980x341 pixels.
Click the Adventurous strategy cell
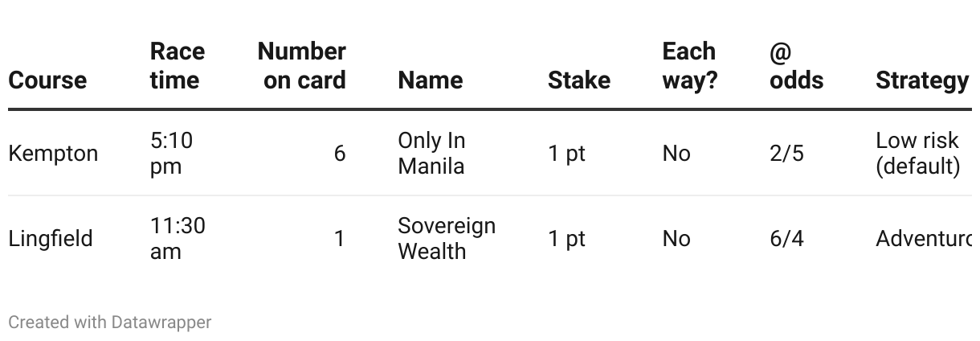(923, 238)
